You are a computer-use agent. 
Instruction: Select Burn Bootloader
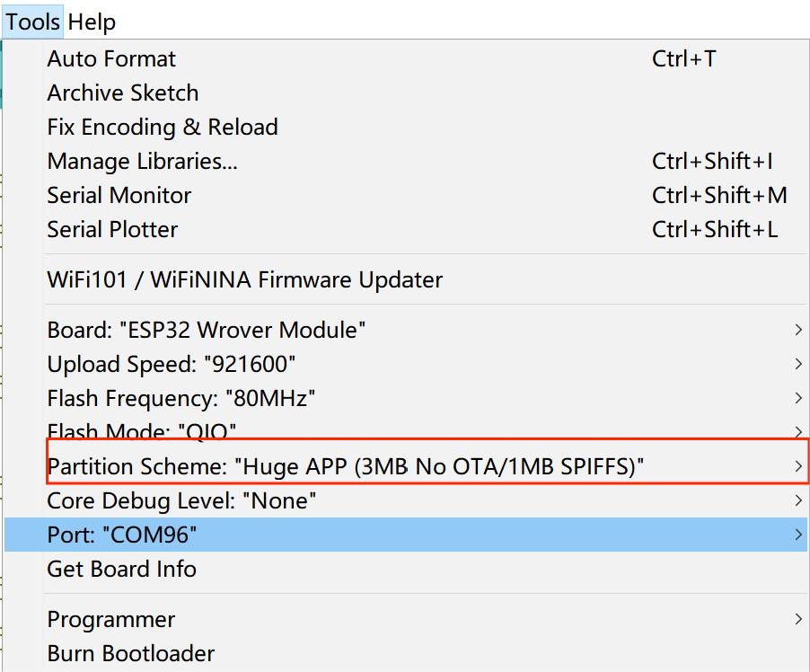[131, 654]
